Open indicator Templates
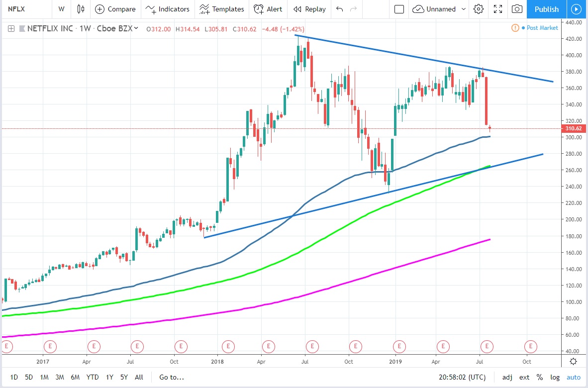Image resolution: width=588 pixels, height=388 pixels. coord(222,9)
